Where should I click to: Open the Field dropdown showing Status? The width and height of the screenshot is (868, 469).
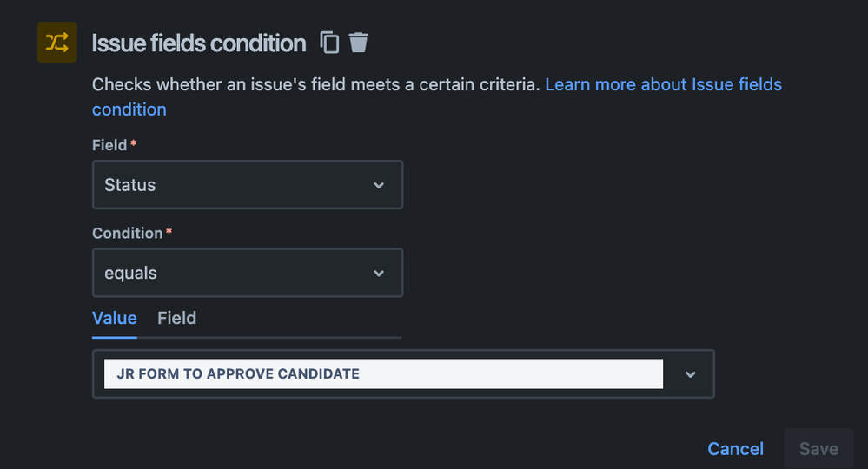point(248,185)
